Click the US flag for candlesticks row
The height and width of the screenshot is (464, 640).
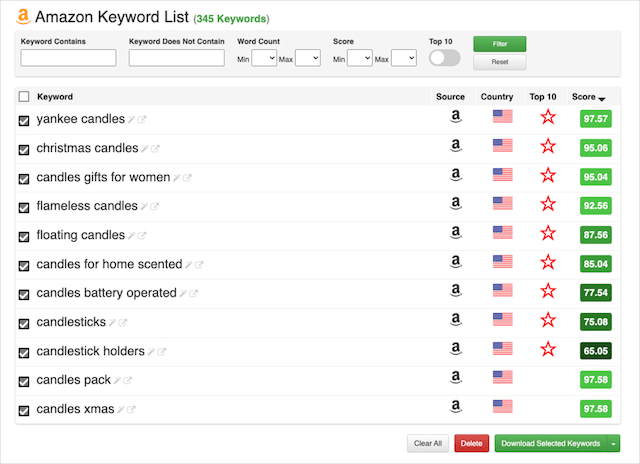click(x=502, y=320)
